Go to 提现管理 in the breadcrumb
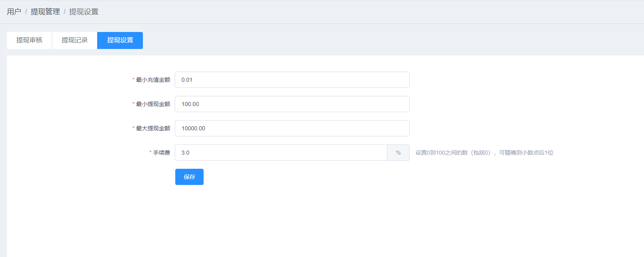The image size is (644, 257). (45, 12)
